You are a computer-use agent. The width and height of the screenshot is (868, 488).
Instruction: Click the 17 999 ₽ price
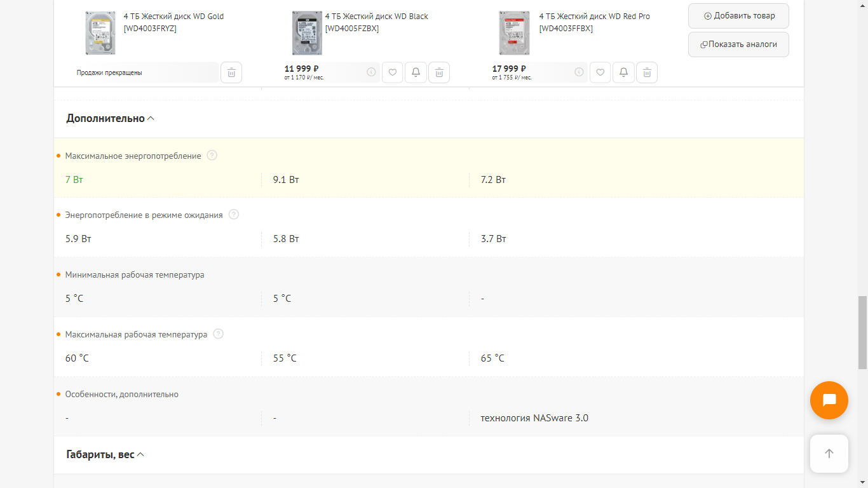click(x=510, y=69)
